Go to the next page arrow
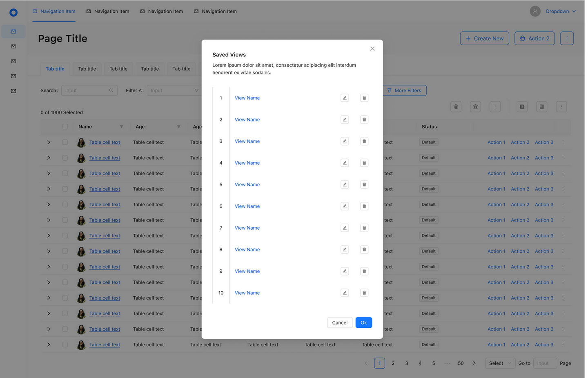This screenshot has height=378, width=588. 474,363
